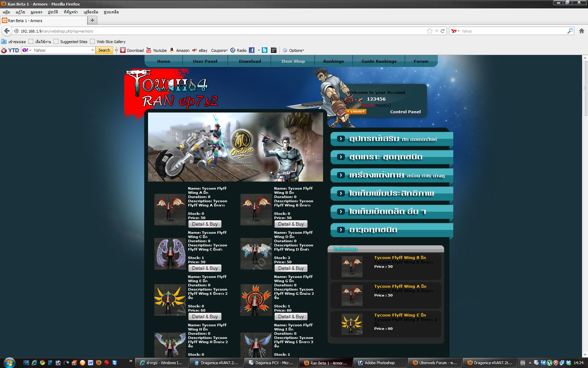Switch to Adobe Photoshop in the taskbar
This screenshot has height=368, width=588.
click(380, 363)
